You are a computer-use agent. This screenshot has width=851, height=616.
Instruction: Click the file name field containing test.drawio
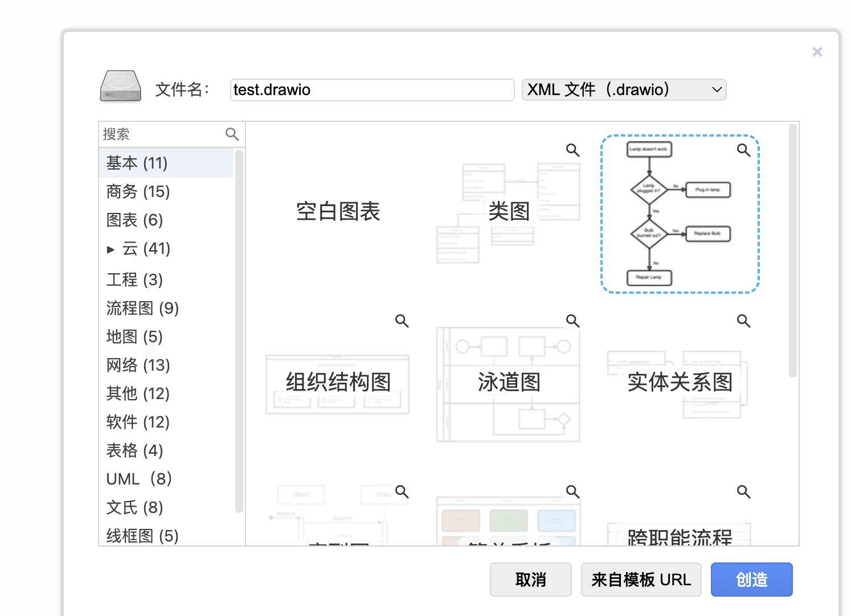pyautogui.click(x=372, y=89)
